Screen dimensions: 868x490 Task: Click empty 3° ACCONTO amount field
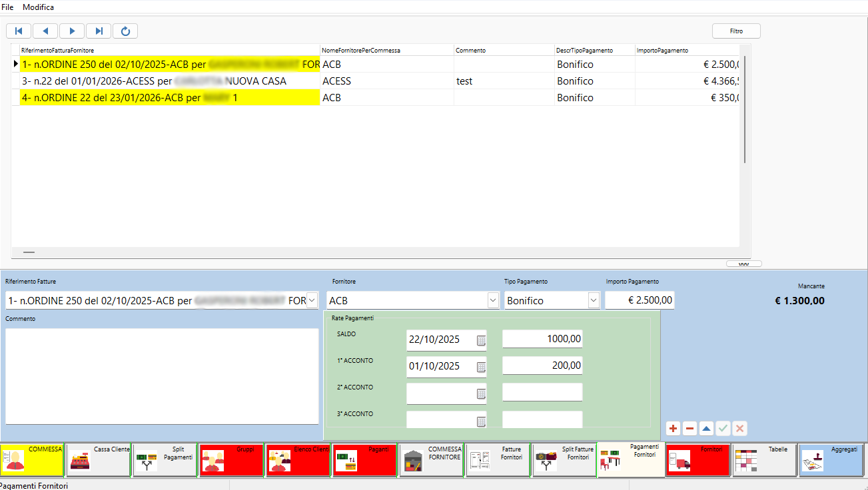point(542,419)
